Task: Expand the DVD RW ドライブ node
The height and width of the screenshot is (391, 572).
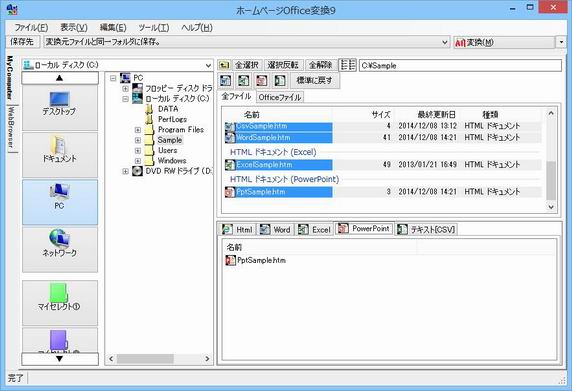Action: 125,171
